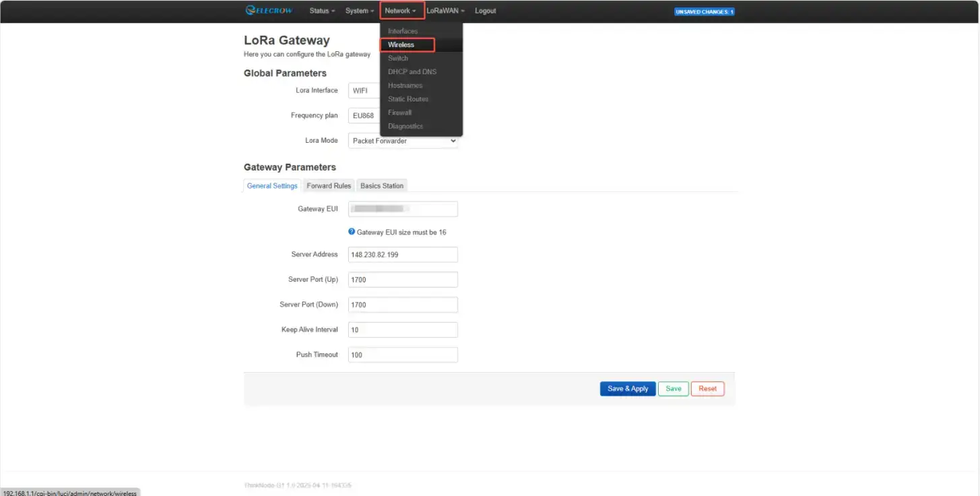Focus the Keep Alive Interval field
Viewport: 980px width, 496px height.
tap(403, 330)
